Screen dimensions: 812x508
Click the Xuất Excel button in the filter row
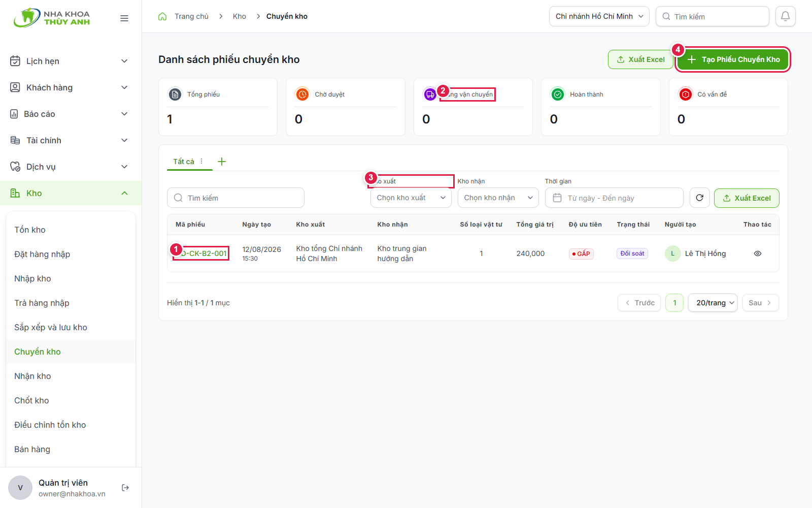pos(747,198)
